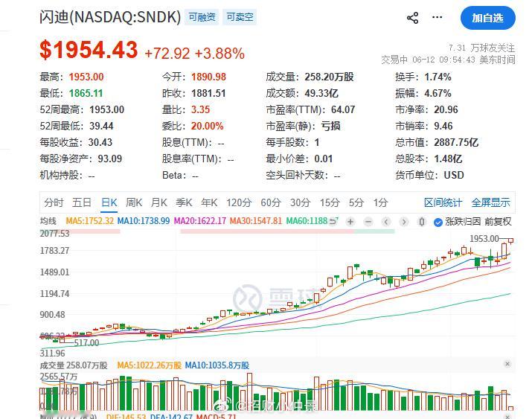Switch to the 分时 chart tab
The height and width of the screenshot is (419, 532).
(54, 202)
